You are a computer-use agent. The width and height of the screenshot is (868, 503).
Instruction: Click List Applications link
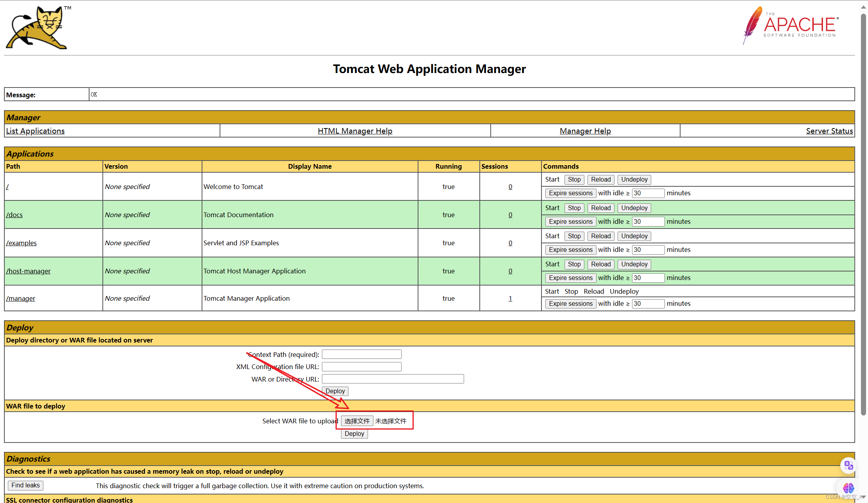tap(34, 130)
